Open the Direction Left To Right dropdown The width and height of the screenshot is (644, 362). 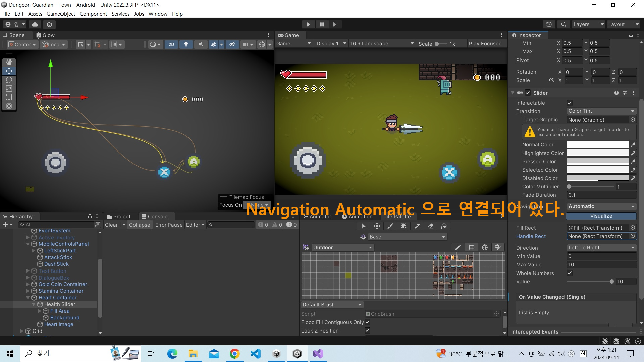[601, 248]
